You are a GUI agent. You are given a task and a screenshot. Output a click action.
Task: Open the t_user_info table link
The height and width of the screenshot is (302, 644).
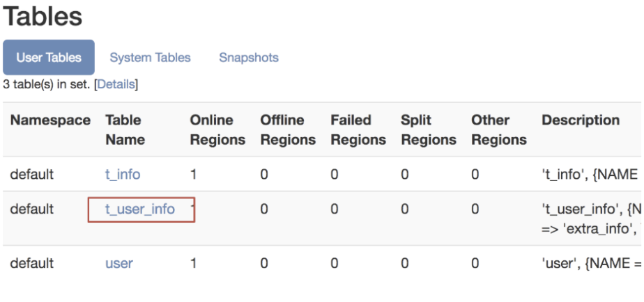140,209
